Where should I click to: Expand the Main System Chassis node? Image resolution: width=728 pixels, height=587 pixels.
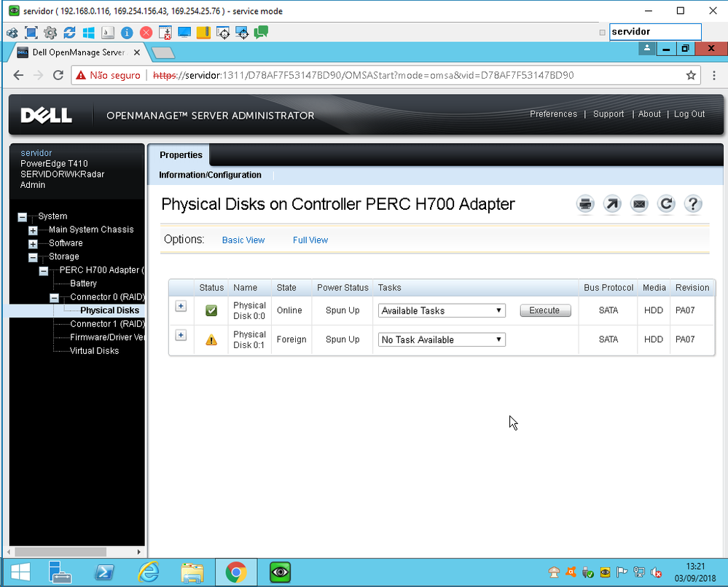[33, 230]
